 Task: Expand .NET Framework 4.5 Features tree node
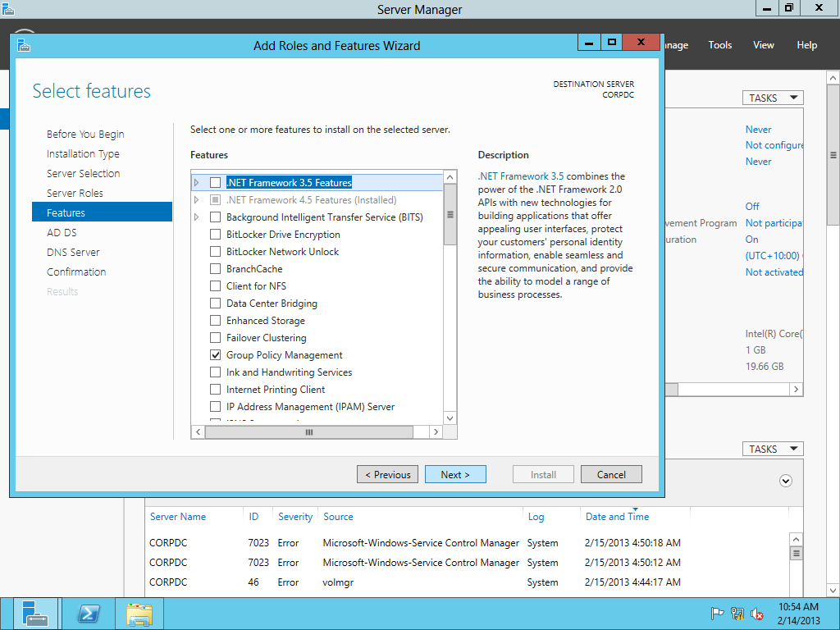[197, 200]
